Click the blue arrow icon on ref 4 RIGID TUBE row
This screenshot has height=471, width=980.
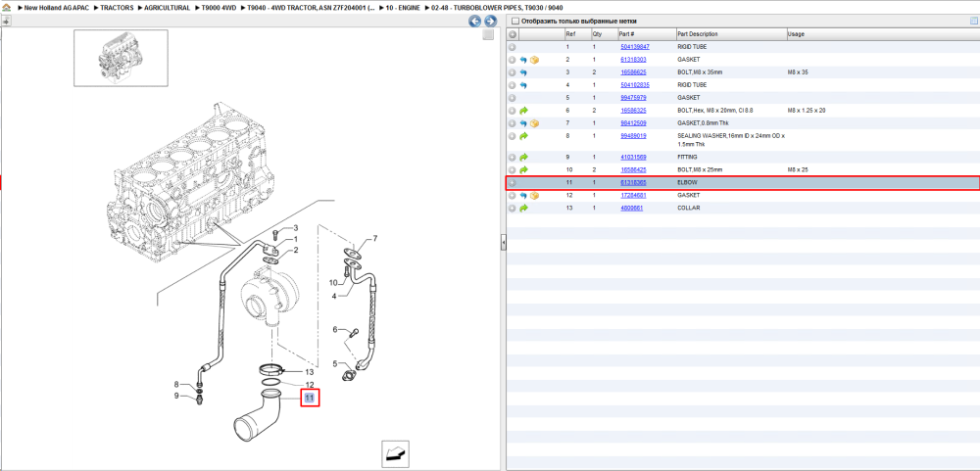pos(523,85)
